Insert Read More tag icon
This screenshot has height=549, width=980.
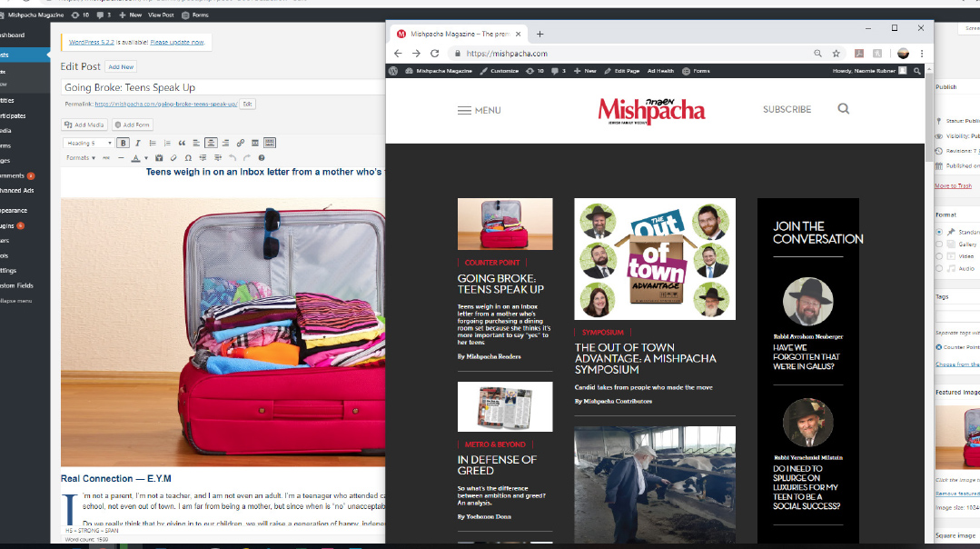coord(255,144)
